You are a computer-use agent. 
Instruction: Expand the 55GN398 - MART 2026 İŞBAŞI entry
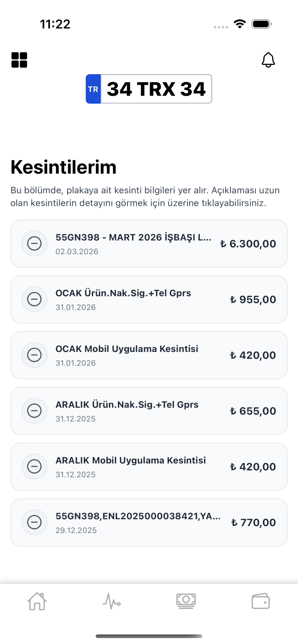pos(149,244)
